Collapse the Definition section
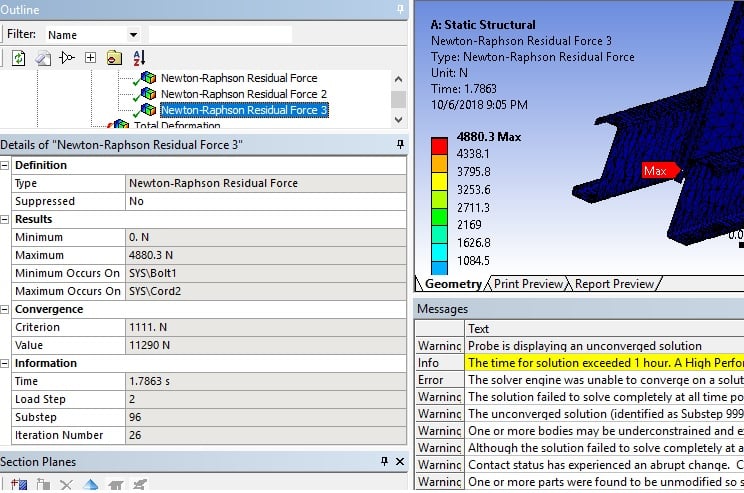The image size is (744, 493). [5, 166]
